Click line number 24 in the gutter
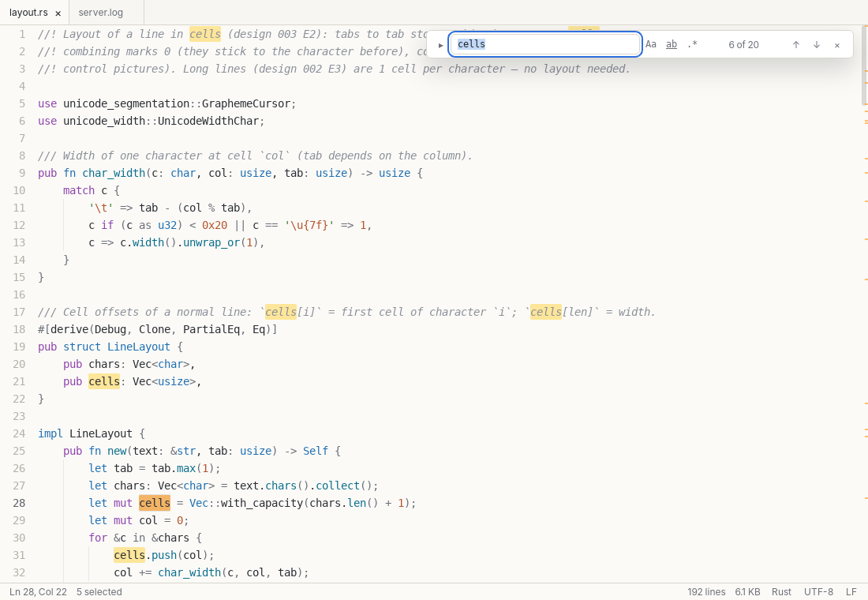The height and width of the screenshot is (600, 868). [19, 433]
